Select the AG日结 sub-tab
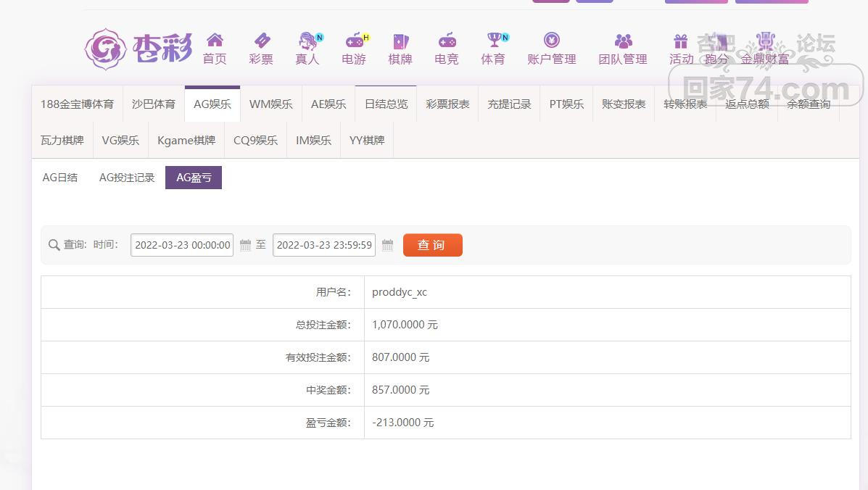 tap(60, 178)
